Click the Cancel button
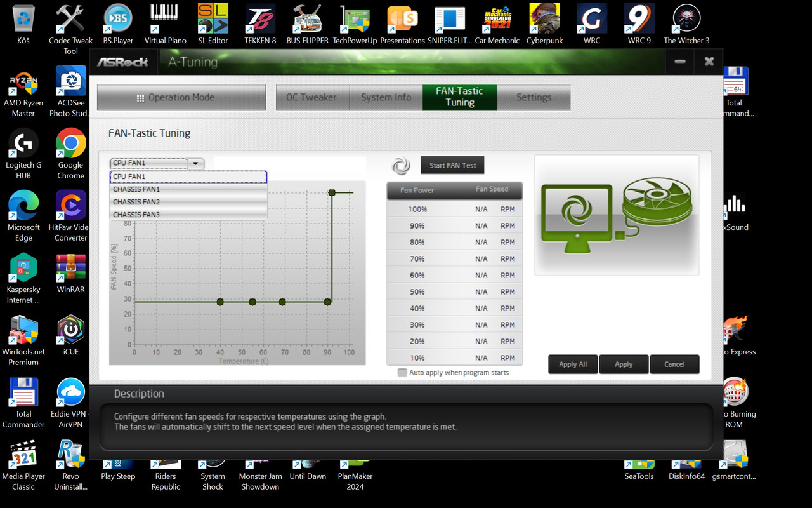Viewport: 812px width, 508px height. point(674,364)
